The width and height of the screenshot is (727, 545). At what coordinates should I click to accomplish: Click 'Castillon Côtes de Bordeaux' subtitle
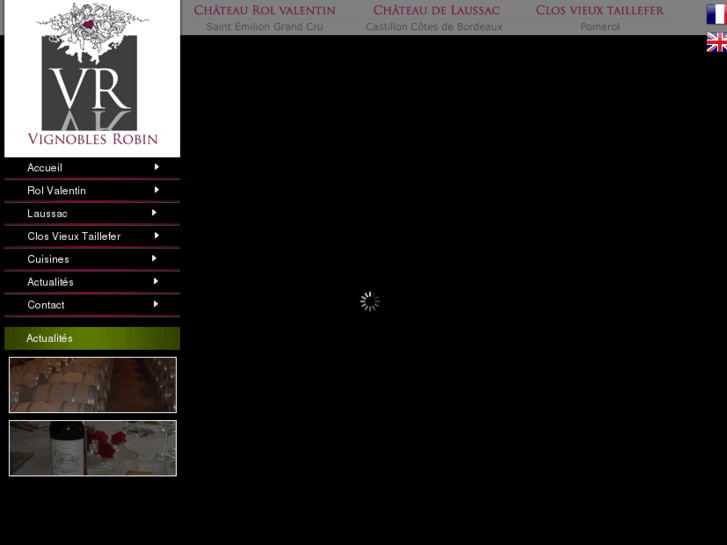(434, 26)
